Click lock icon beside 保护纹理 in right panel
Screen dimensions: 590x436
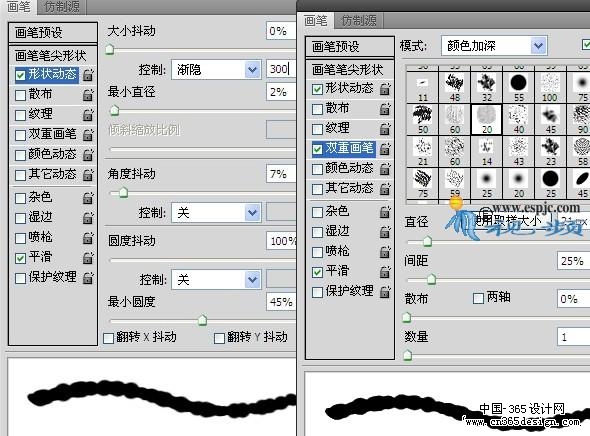(385, 292)
